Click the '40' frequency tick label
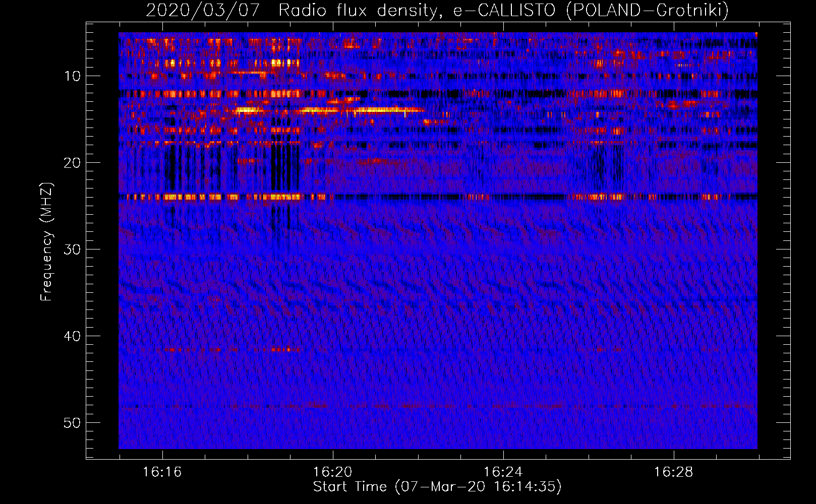 [72, 336]
